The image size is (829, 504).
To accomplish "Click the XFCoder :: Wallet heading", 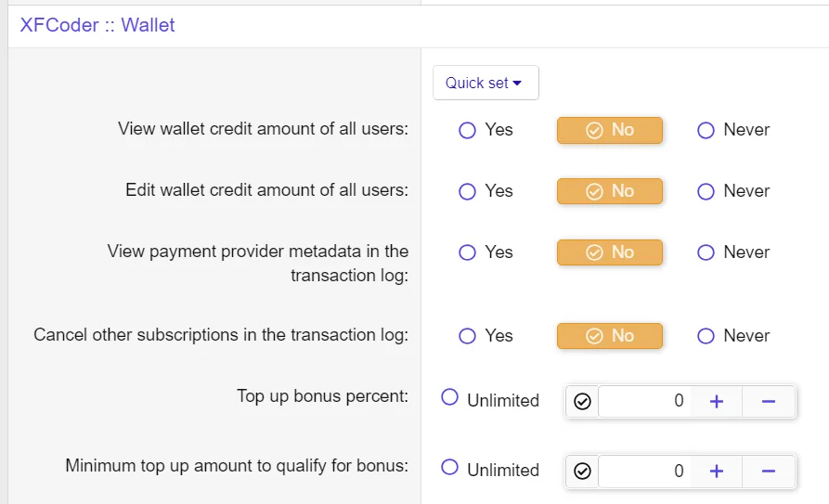I will (97, 25).
